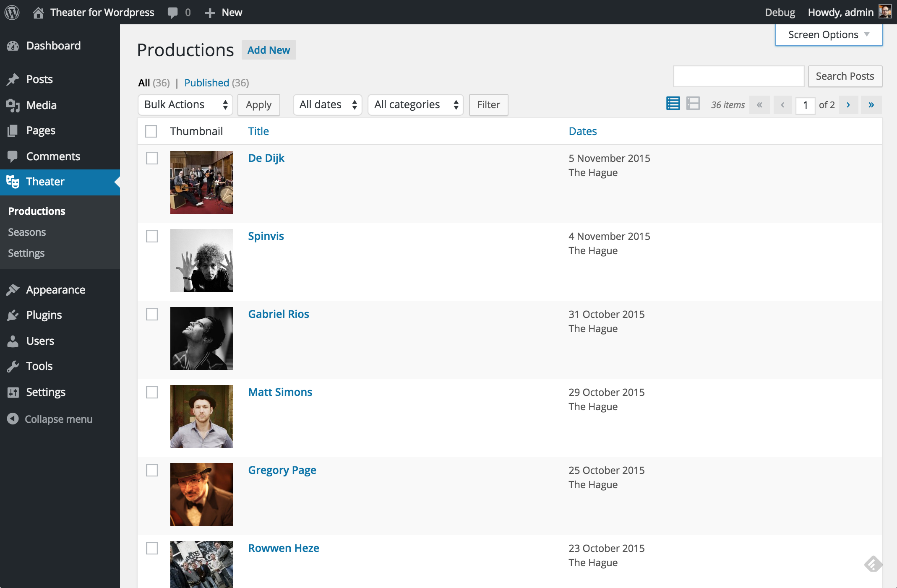This screenshot has width=897, height=588.
Task: Click the Gabriel Rios thumbnail photo
Action: [202, 338]
